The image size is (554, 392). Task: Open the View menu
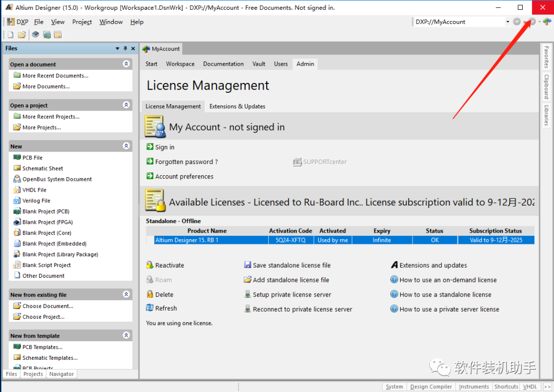pos(57,22)
